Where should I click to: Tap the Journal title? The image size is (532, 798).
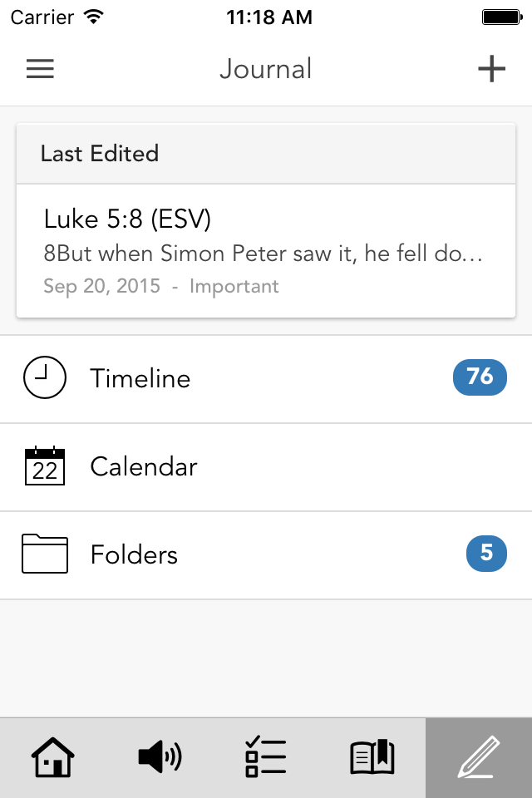pyautogui.click(x=266, y=69)
